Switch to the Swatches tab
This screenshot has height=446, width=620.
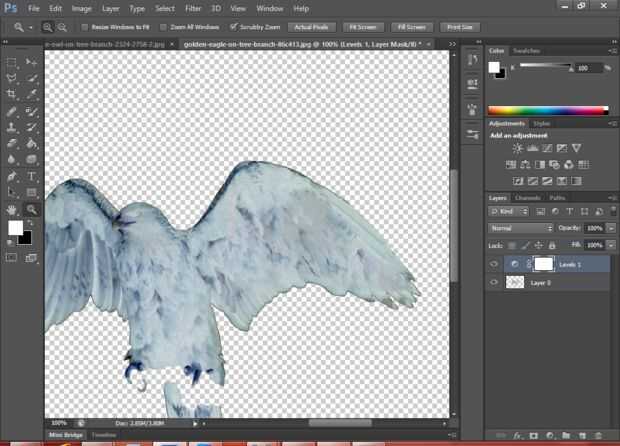[x=526, y=51]
